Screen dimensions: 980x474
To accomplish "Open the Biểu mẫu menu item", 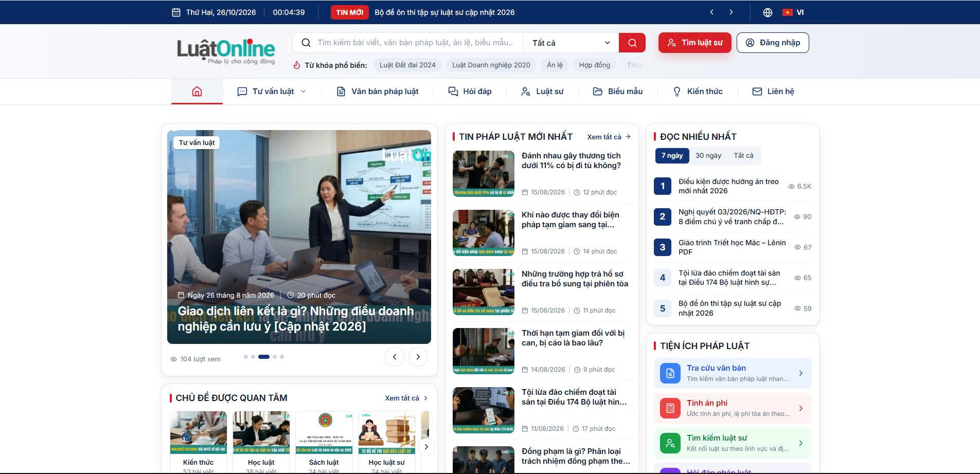I will tap(618, 92).
